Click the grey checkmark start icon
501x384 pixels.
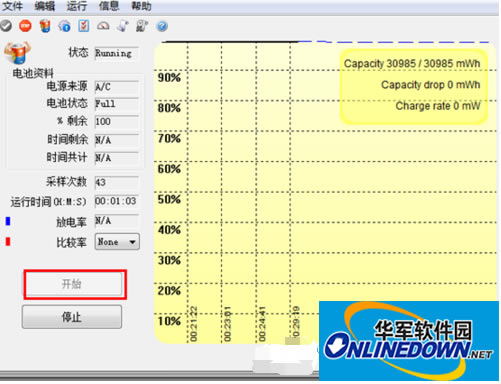click(x=6, y=26)
